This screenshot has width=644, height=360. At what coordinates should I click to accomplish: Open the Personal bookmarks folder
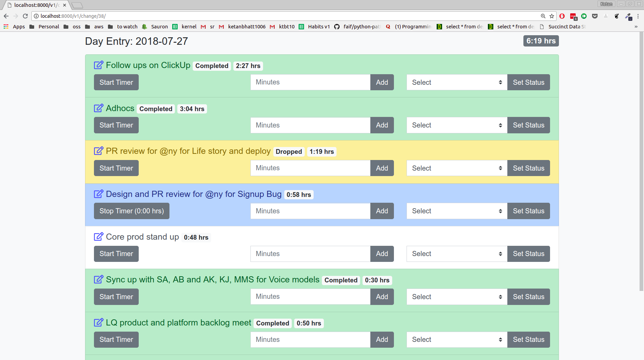pyautogui.click(x=44, y=27)
